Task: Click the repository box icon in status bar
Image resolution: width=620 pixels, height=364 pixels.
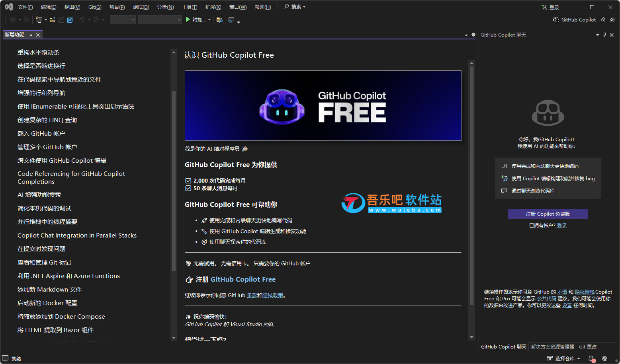Action: [x=550, y=358]
